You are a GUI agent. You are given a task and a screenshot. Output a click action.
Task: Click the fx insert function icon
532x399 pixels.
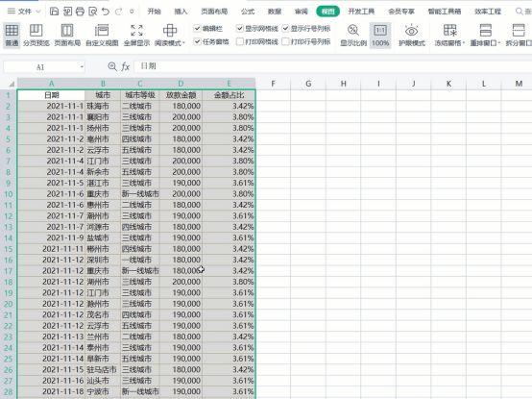[x=126, y=66]
